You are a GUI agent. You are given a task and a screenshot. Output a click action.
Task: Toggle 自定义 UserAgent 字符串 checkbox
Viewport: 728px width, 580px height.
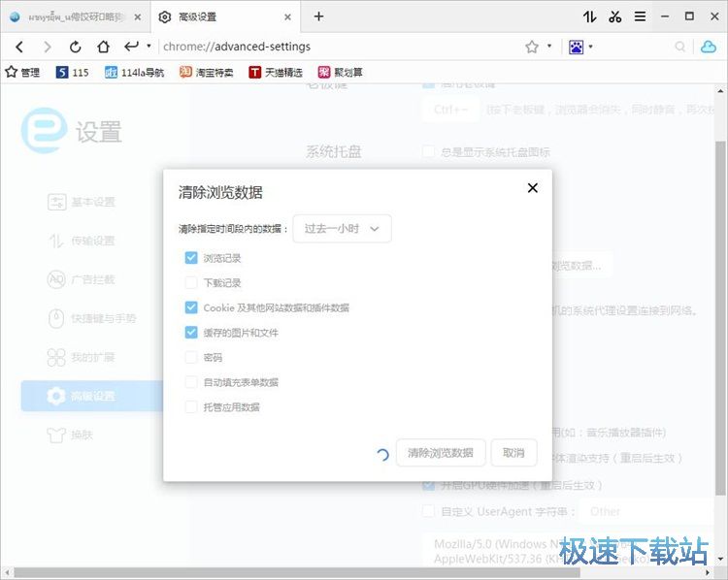[428, 511]
